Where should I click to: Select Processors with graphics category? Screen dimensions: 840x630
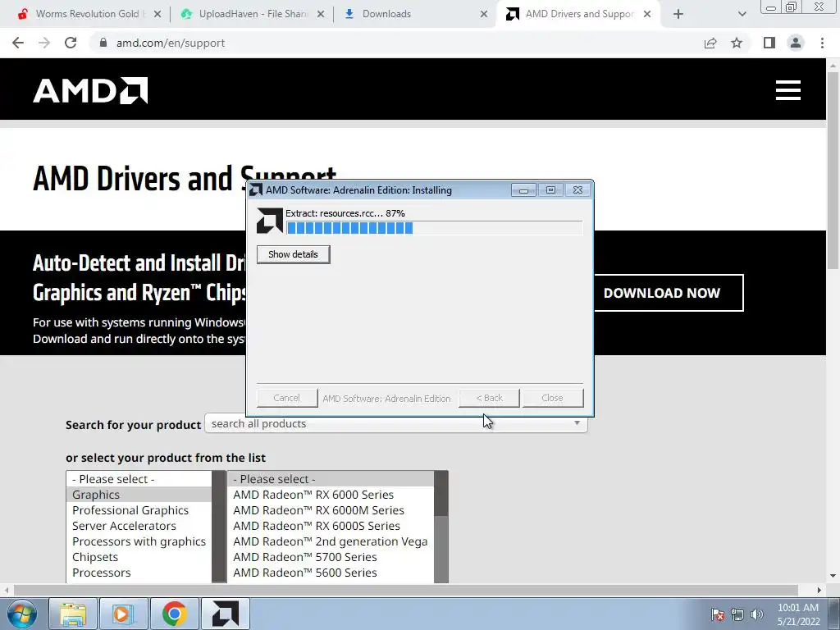coord(139,541)
